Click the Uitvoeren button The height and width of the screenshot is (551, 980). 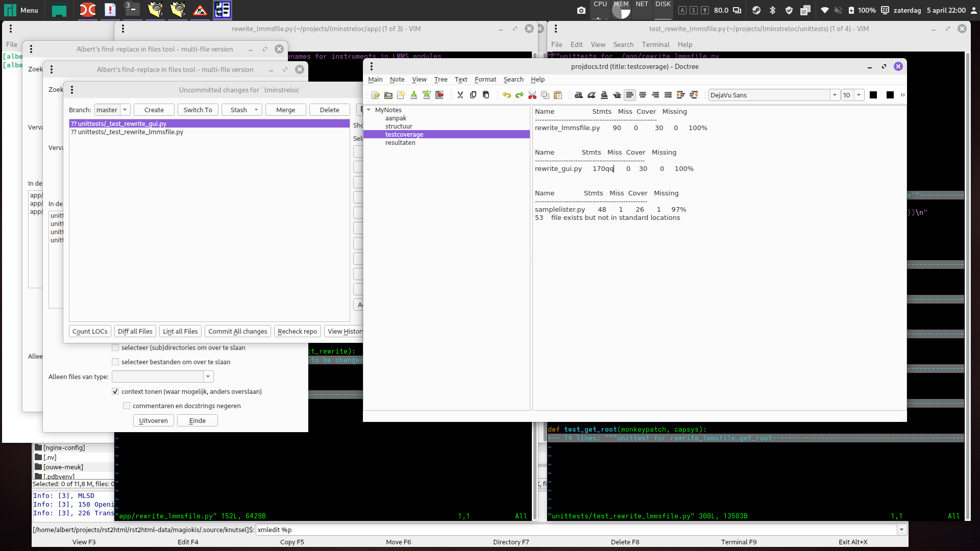[x=154, y=421]
